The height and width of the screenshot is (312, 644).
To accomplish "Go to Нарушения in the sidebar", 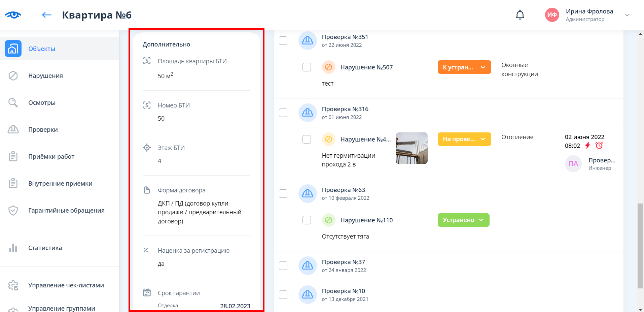I will coord(45,76).
